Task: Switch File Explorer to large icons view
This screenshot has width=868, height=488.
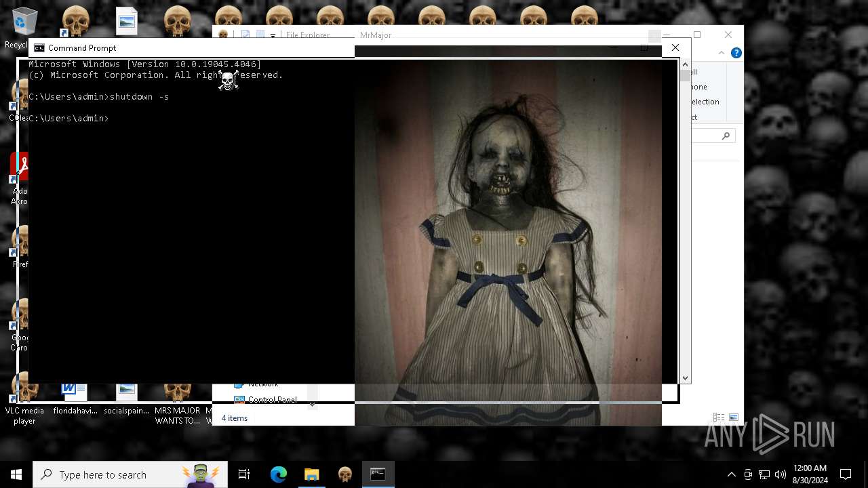Action: click(734, 418)
